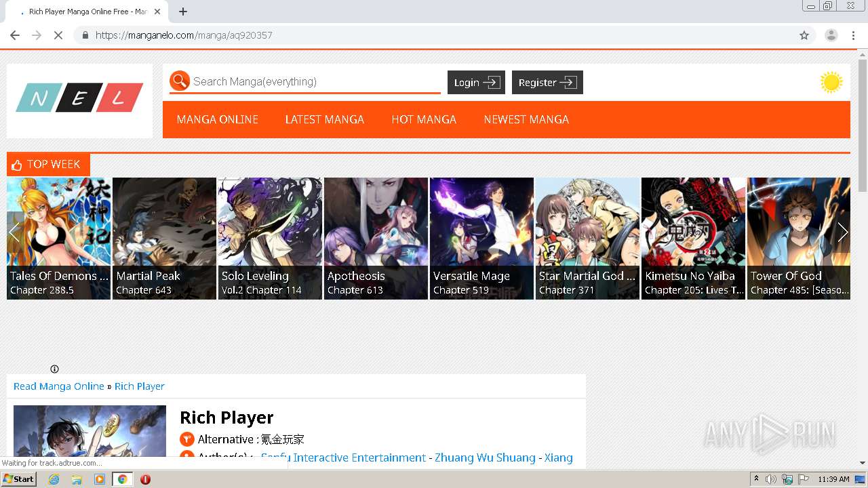The image size is (868, 488).
Task: Open the LATEST MANGA menu
Action: tap(324, 119)
